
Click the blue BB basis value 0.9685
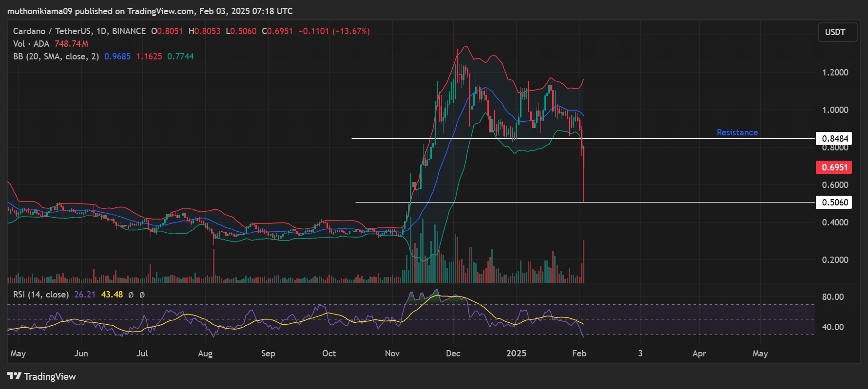tap(117, 56)
